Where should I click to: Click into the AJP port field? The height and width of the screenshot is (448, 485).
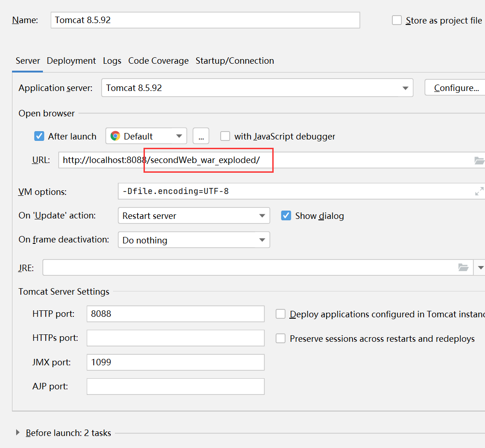175,387
